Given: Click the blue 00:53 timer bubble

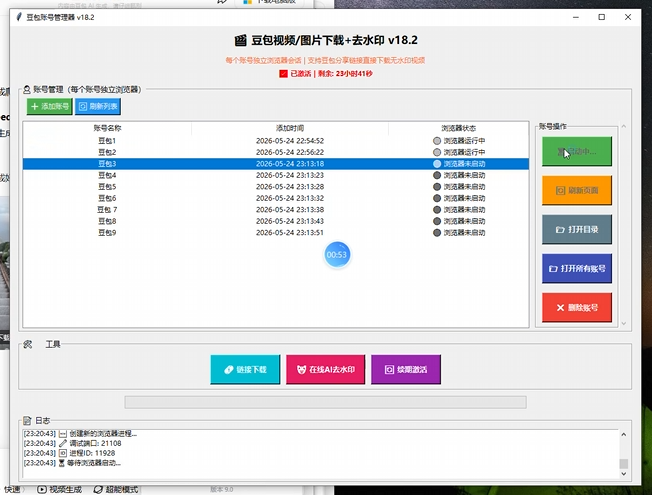Looking at the screenshot, I should point(337,255).
